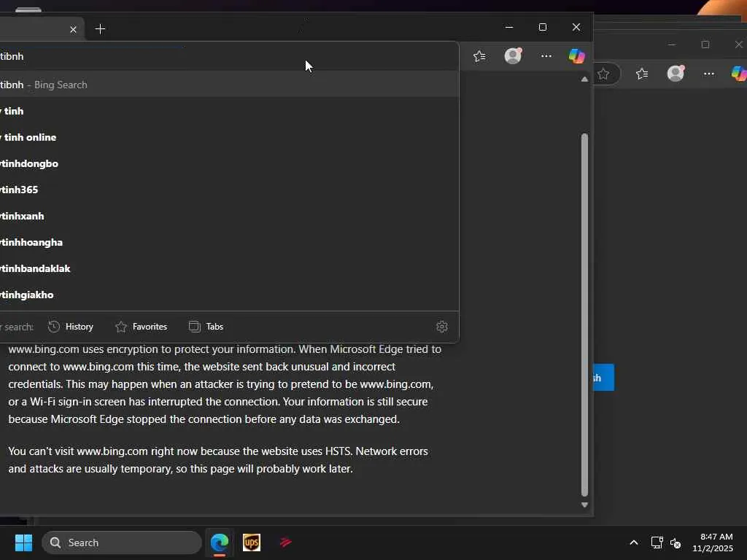Choose the 'tinhhoangha' suggestion

tap(228, 242)
